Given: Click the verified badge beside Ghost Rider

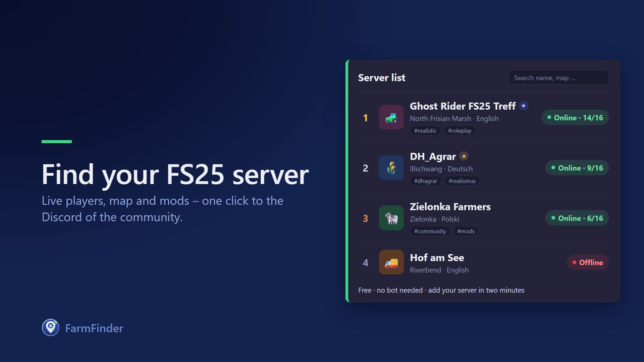Looking at the screenshot, I should (524, 106).
